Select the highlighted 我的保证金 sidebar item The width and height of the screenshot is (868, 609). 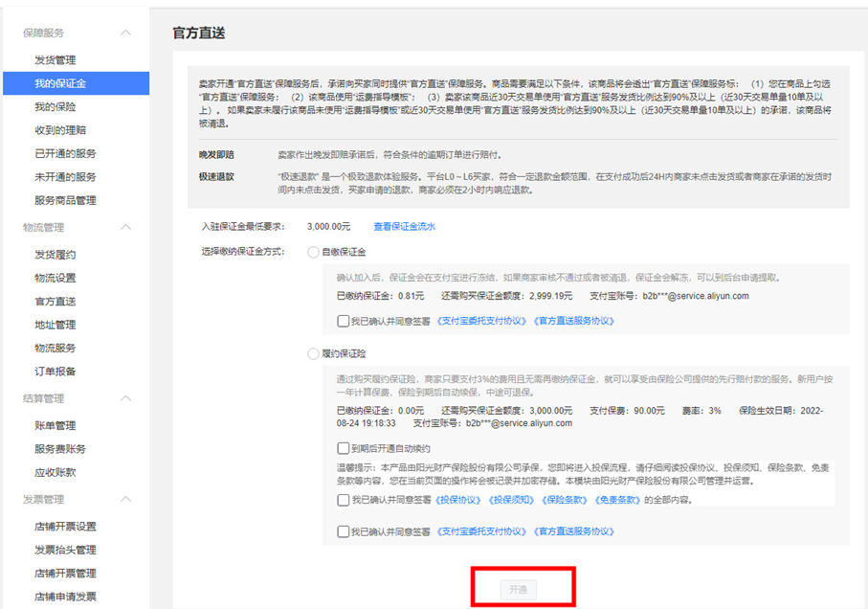[60, 84]
